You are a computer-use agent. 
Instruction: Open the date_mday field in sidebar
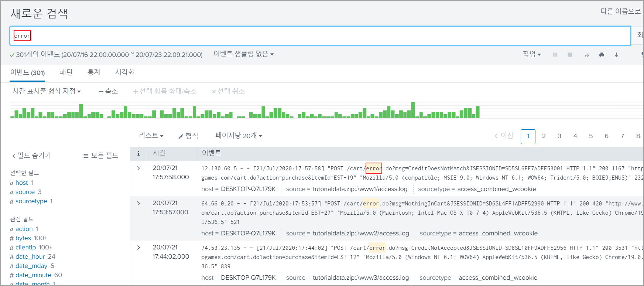tap(31, 266)
